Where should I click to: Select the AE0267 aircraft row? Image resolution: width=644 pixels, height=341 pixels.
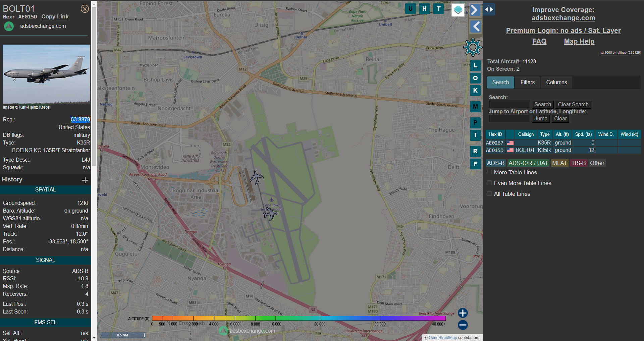coord(563,143)
